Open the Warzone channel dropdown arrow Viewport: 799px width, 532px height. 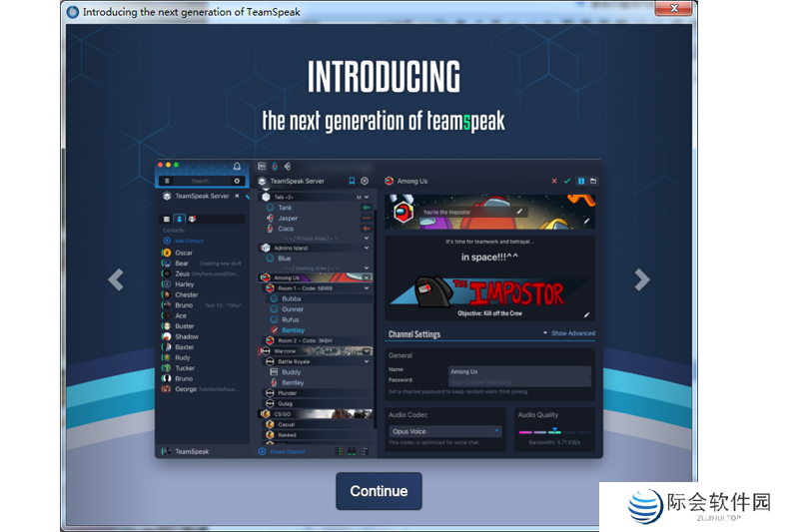(367, 351)
